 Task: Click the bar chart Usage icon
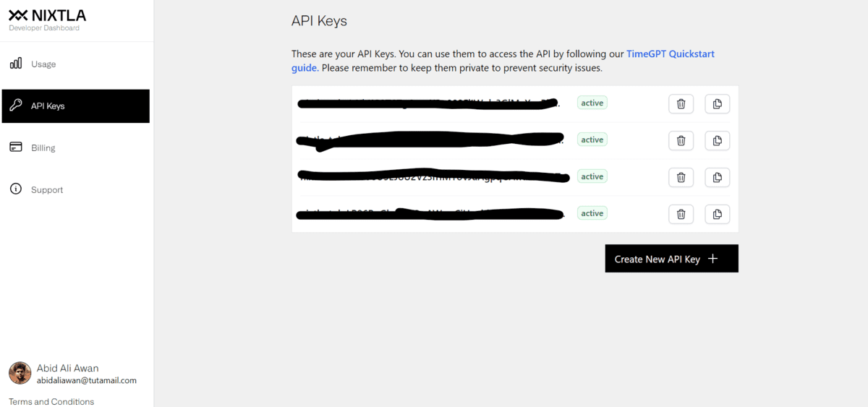click(15, 64)
